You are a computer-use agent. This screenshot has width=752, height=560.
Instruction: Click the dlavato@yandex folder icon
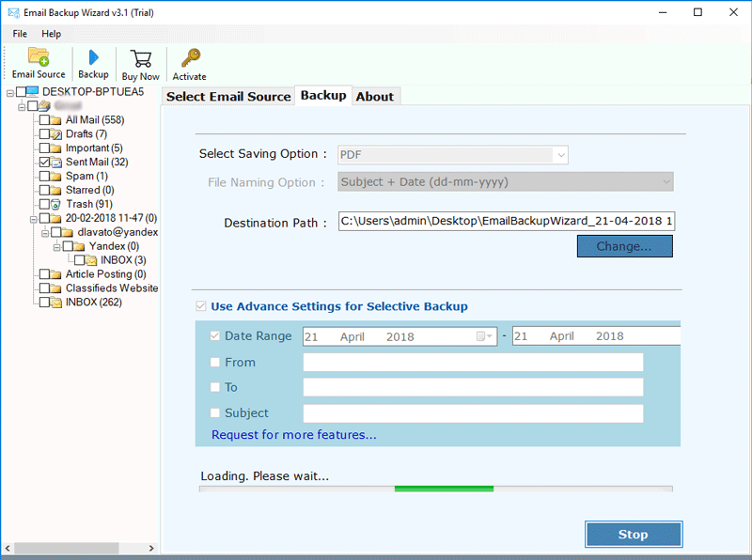pos(68,232)
